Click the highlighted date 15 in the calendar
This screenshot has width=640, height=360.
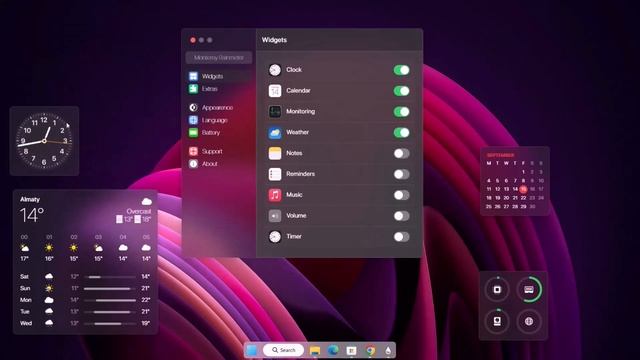[x=523, y=189]
